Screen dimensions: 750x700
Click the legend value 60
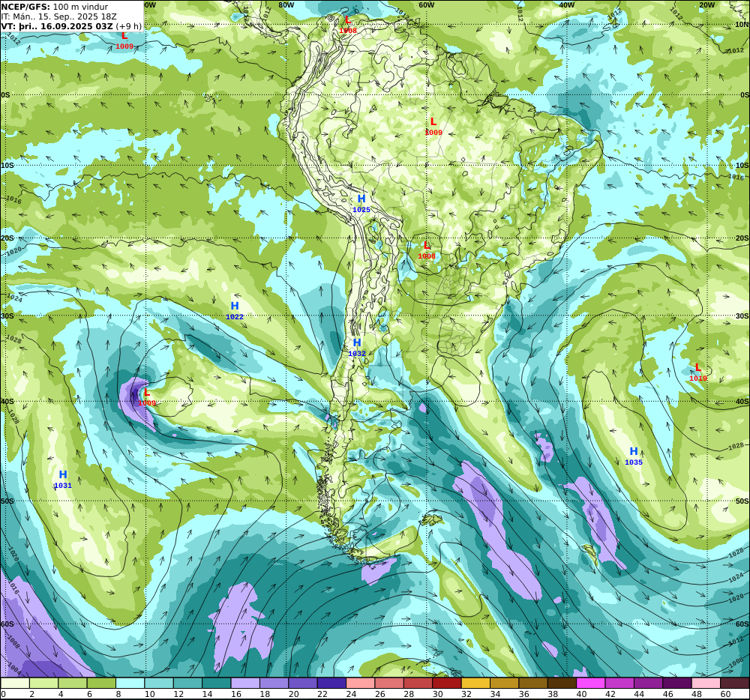click(x=725, y=694)
